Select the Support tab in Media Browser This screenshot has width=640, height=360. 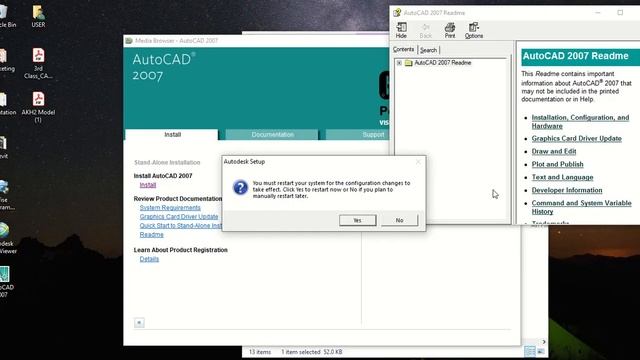pos(358,135)
